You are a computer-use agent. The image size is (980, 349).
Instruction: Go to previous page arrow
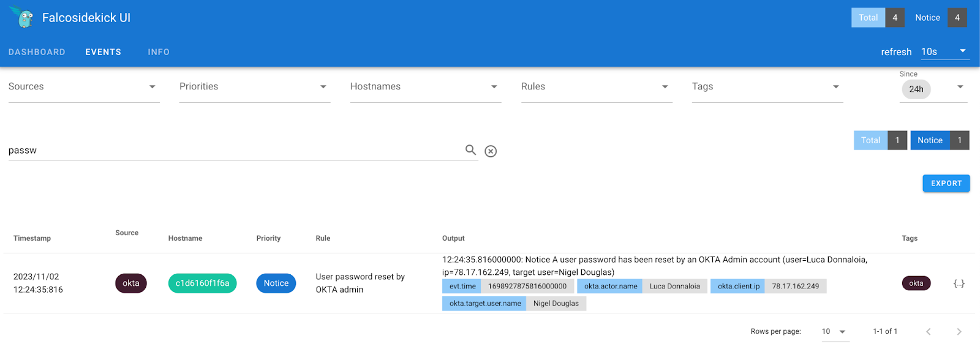pyautogui.click(x=929, y=331)
